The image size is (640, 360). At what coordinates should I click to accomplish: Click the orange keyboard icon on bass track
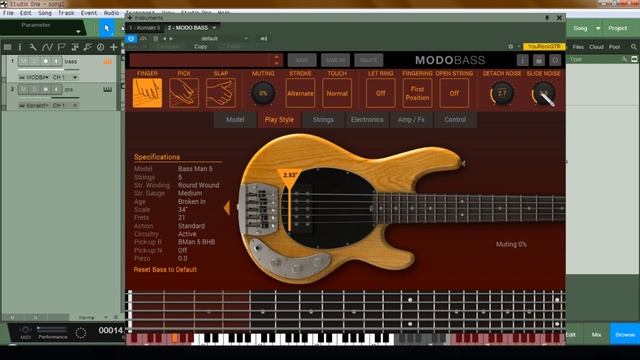pos(107,62)
